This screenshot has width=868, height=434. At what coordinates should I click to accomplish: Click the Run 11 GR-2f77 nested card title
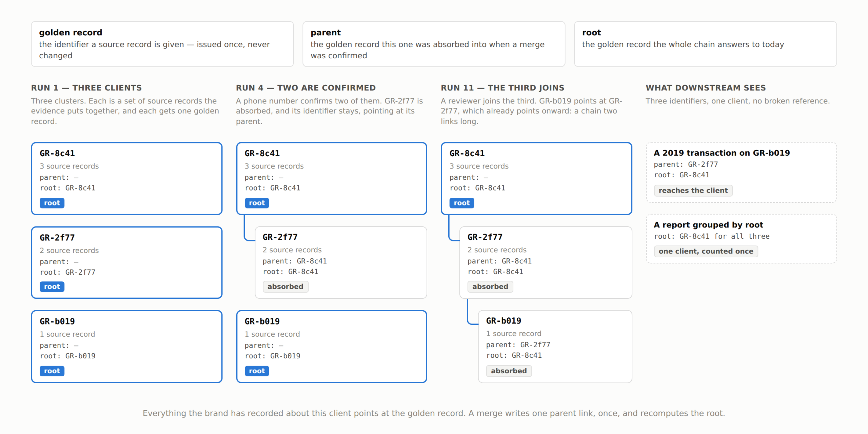(485, 237)
